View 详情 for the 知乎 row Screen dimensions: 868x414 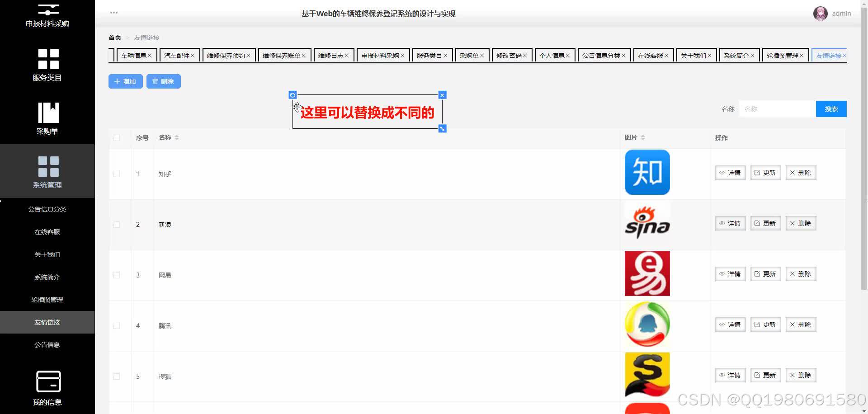(x=730, y=173)
